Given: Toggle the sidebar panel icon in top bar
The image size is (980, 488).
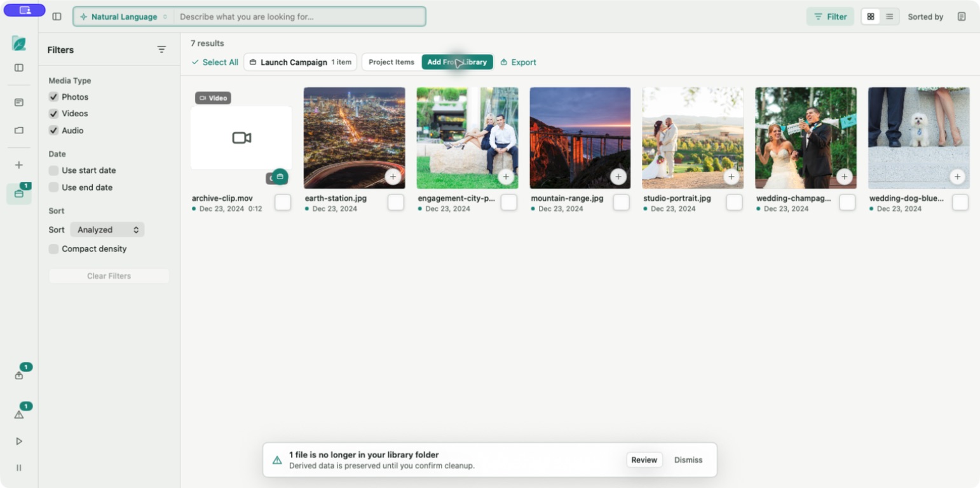Looking at the screenshot, I should [x=57, y=17].
